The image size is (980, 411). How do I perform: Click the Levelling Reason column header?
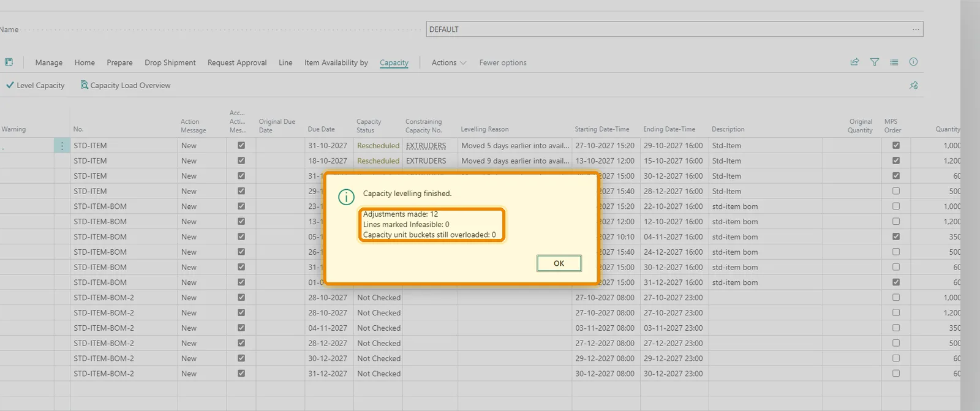coord(484,129)
